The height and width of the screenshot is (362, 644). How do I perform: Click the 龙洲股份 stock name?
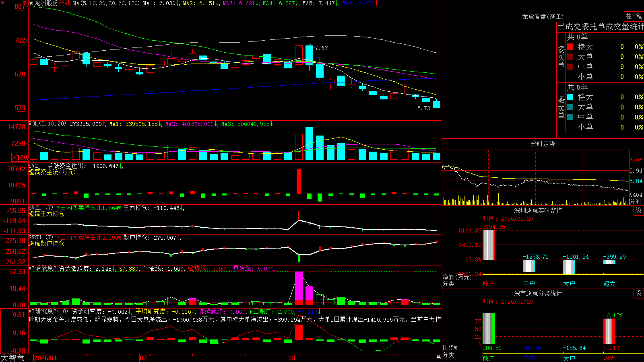click(46, 3)
